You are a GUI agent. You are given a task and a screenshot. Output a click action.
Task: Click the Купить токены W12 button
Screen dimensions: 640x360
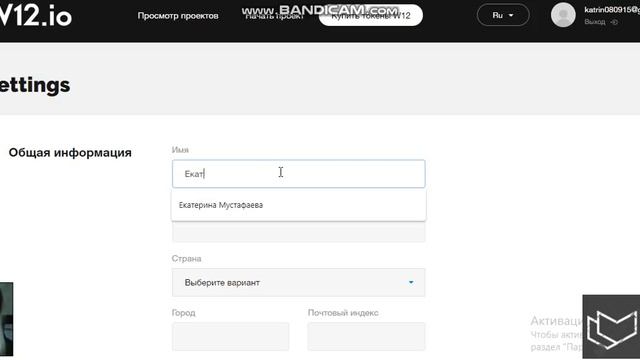tap(371, 16)
